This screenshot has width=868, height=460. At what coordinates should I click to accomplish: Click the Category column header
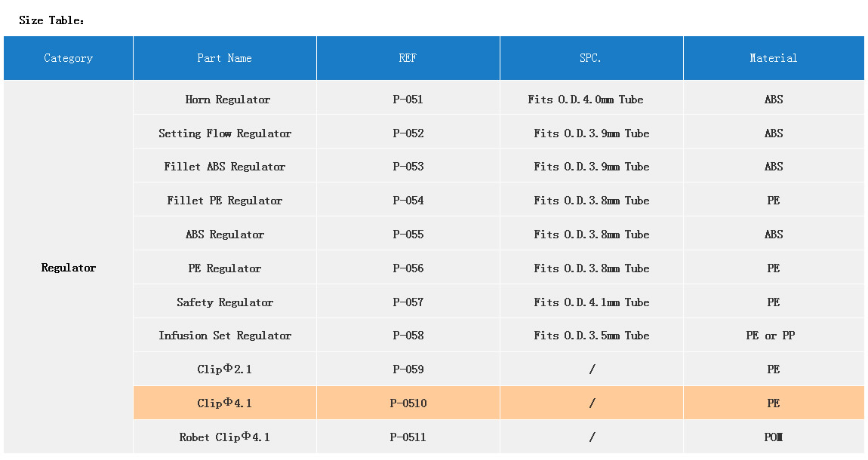69,58
